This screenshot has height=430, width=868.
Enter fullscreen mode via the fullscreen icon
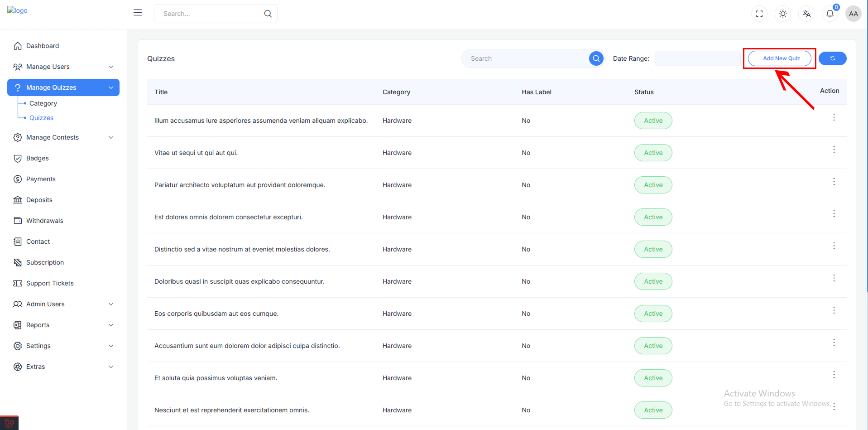click(759, 14)
